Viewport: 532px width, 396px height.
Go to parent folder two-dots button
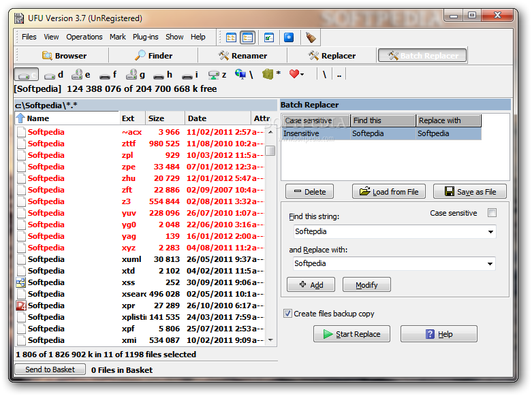tap(339, 75)
